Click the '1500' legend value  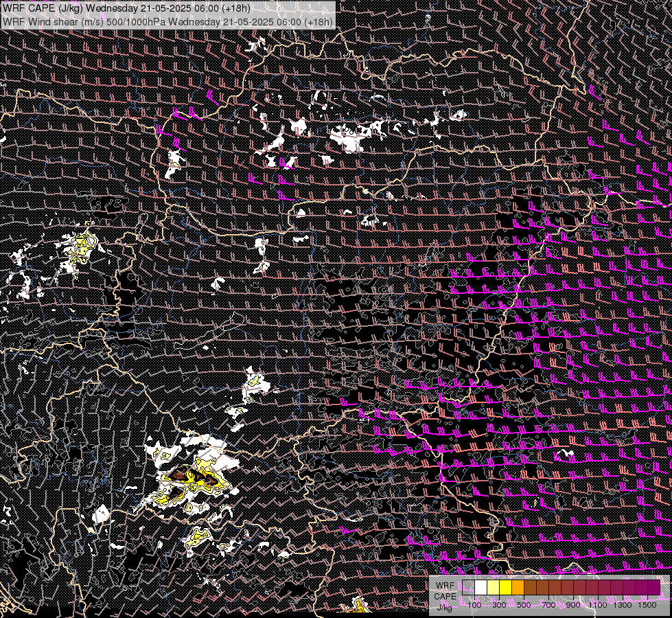pos(647,605)
